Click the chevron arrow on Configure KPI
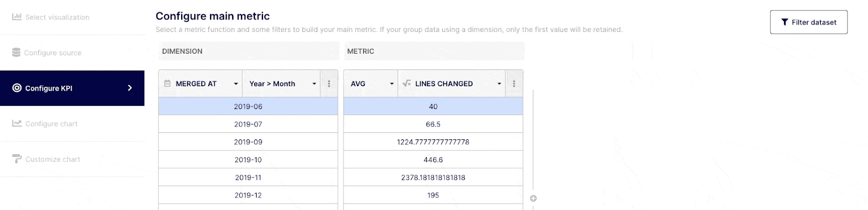Viewport: 868px width, 210px height. (130, 88)
